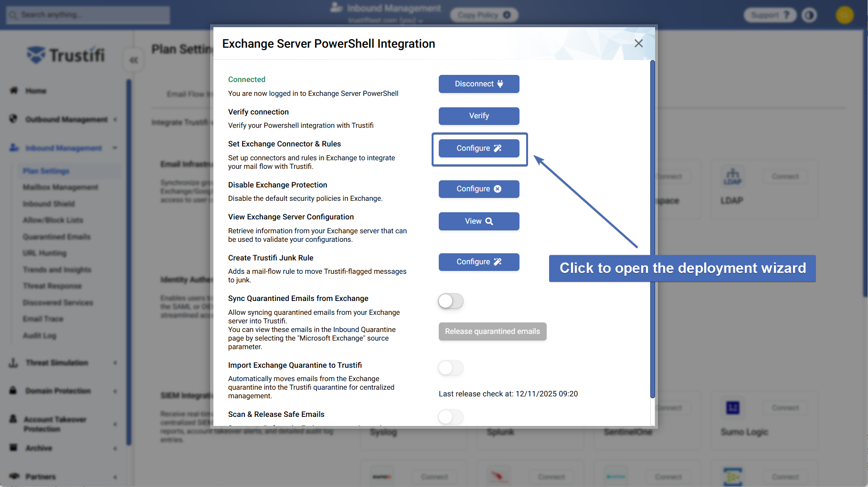Select Quarantined Emails in sidebar
The height and width of the screenshot is (487, 868).
56,237
